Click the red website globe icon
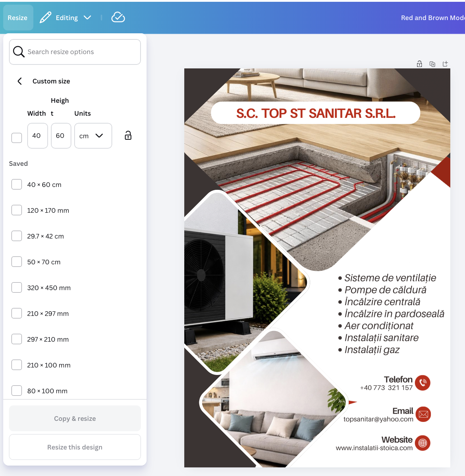This screenshot has width=465, height=476. point(423,443)
